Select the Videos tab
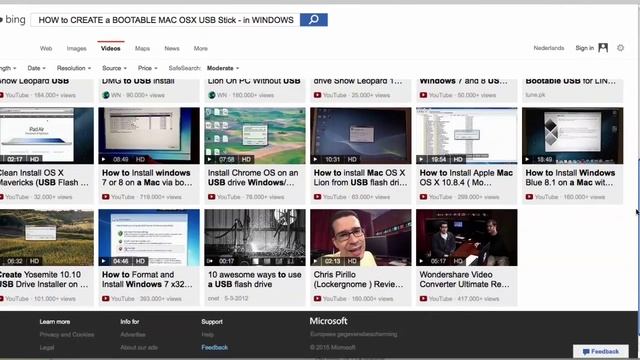The width and height of the screenshot is (640, 360). pos(111,48)
